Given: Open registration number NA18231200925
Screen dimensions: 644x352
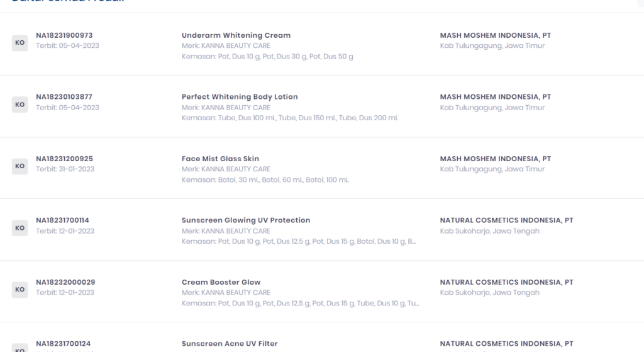Looking at the screenshot, I should (x=65, y=159).
